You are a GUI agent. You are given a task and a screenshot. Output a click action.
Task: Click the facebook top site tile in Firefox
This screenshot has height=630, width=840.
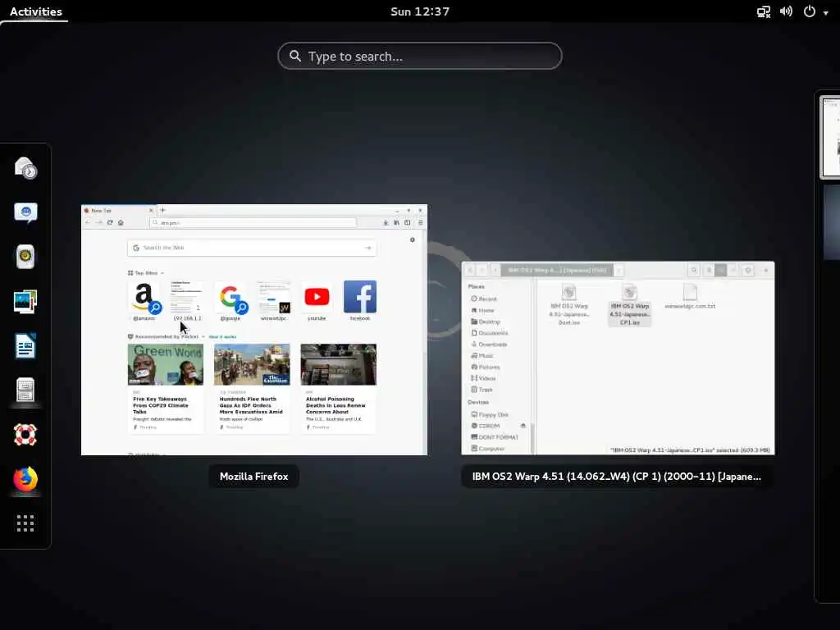point(360,300)
